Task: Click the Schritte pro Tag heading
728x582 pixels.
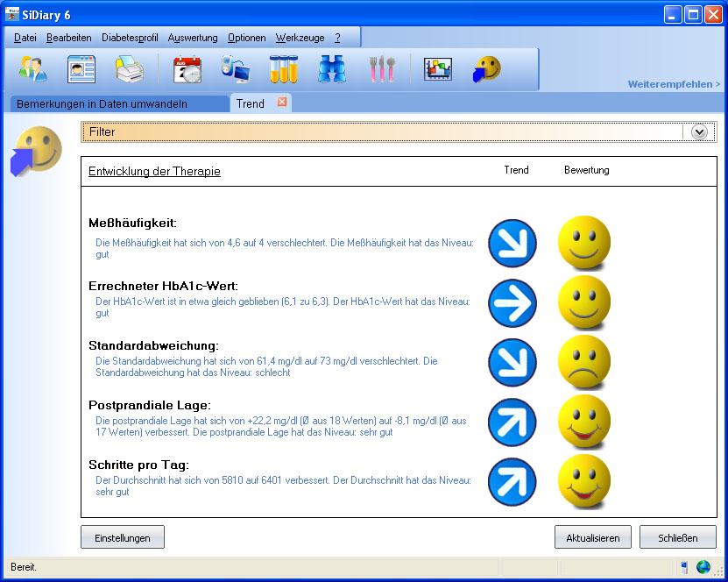Action: point(138,465)
